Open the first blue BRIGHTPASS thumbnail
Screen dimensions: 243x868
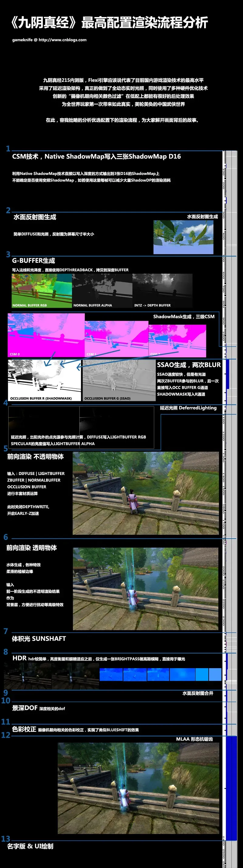pyautogui.click(x=111, y=675)
